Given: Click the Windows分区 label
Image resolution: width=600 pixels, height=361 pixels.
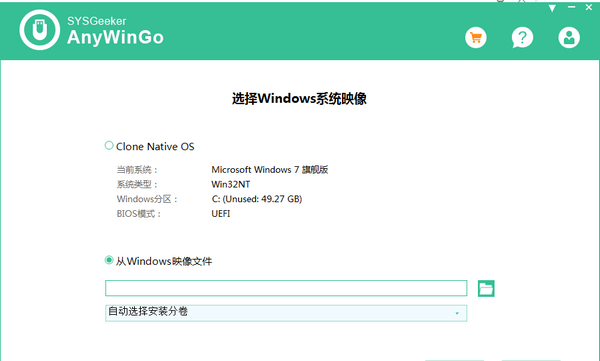Looking at the screenshot, I should click(147, 199).
